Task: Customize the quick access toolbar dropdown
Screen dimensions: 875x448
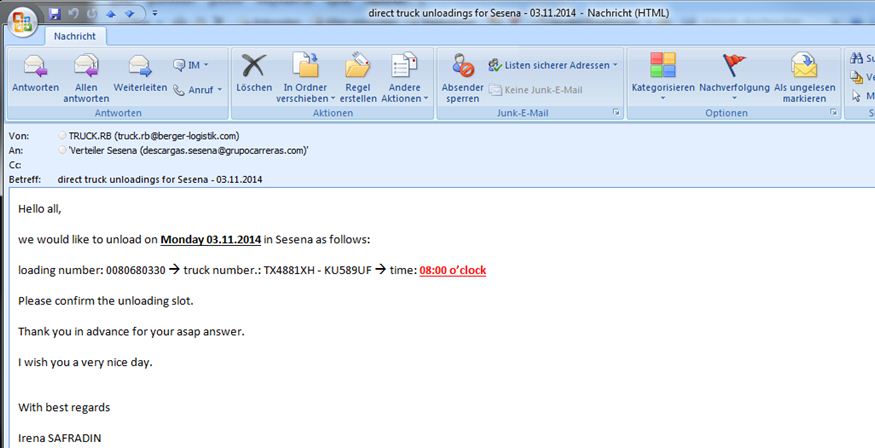Action: [x=155, y=13]
